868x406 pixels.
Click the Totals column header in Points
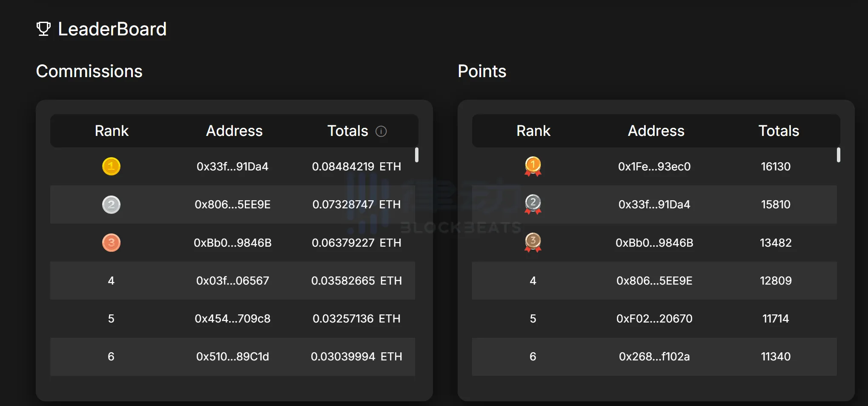[779, 131]
